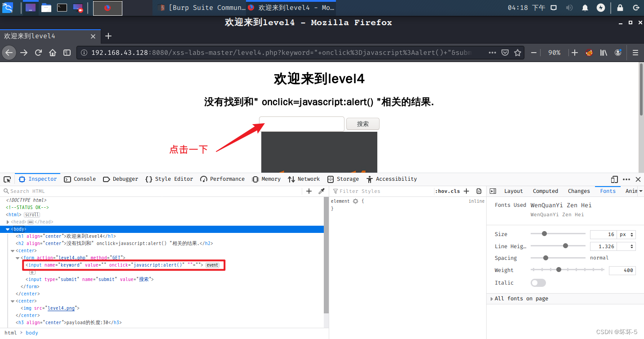
Task: Expand the head node in the HTML tree
Action: (x=8, y=222)
